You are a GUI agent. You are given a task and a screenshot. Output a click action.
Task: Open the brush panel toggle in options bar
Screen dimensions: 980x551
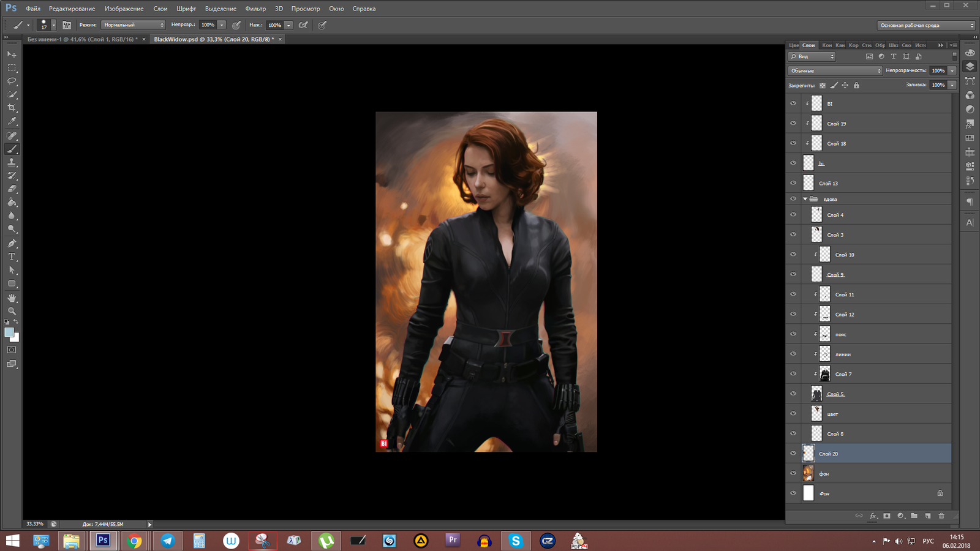66,25
